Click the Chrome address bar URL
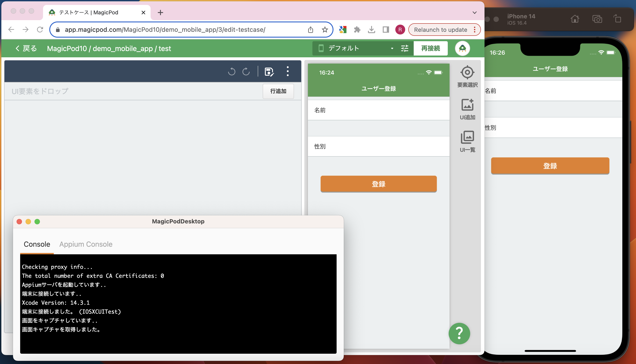 click(165, 30)
